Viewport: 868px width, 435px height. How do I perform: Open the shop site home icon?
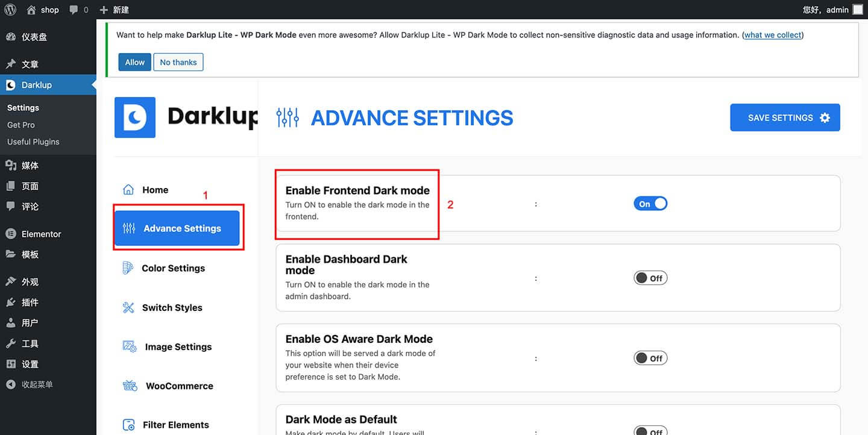coord(31,10)
